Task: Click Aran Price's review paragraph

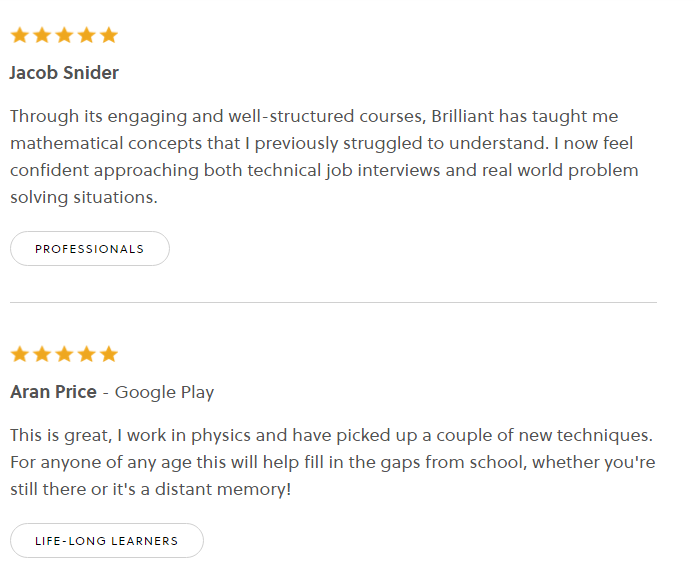Action: tap(332, 463)
